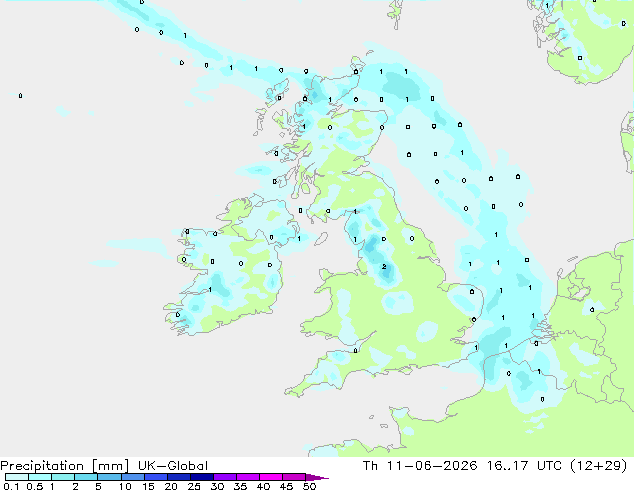This screenshot has height=490, width=634.
Task: Click the 40–45 mm magenta legend swatch
Action: (x=271, y=477)
